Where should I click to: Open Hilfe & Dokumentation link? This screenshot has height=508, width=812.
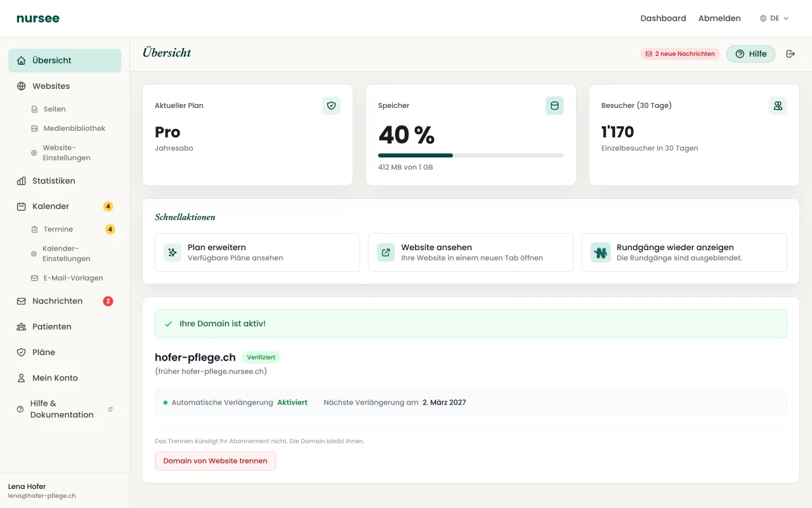click(x=65, y=409)
